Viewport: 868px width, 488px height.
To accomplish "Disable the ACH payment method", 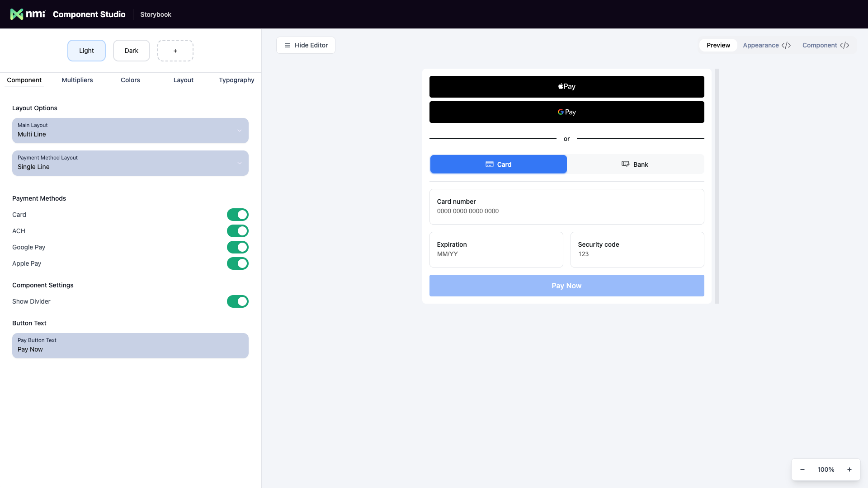I will [238, 231].
